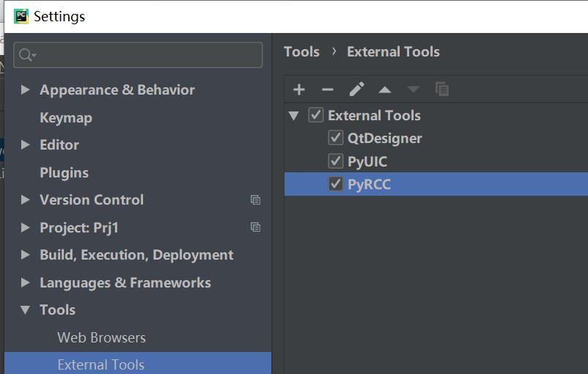This screenshot has height=374, width=588.
Task: Click the Edit pencil icon
Action: [x=356, y=89]
